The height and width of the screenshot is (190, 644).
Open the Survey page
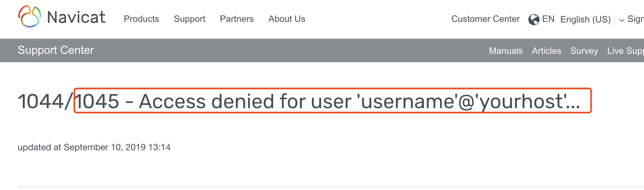[584, 51]
